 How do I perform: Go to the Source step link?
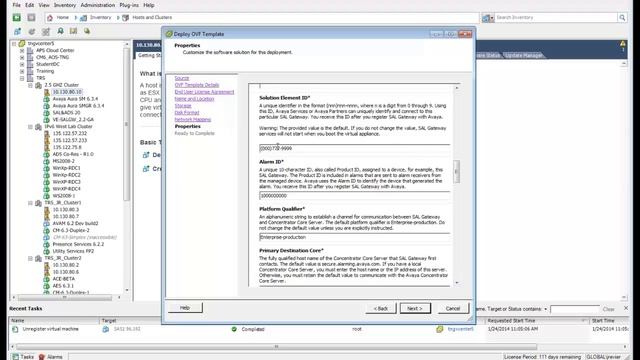(x=182, y=78)
